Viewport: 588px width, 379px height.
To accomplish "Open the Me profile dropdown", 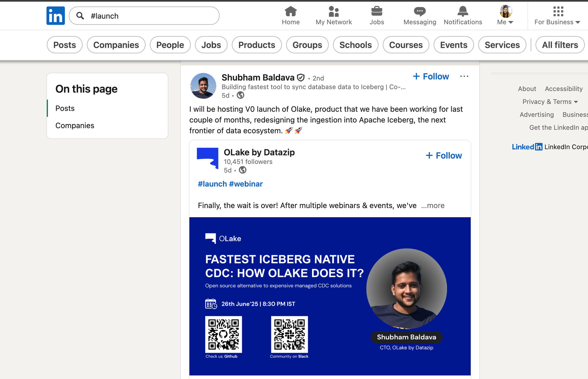I will coord(505,15).
